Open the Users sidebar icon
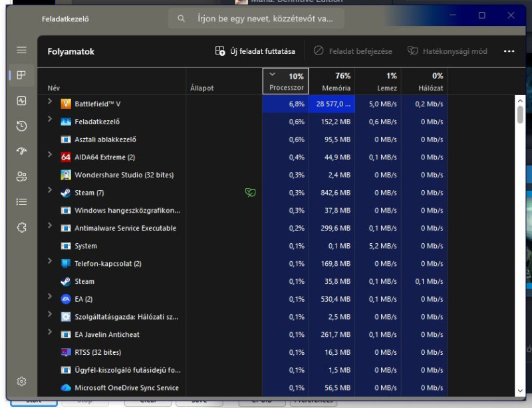 [x=21, y=176]
